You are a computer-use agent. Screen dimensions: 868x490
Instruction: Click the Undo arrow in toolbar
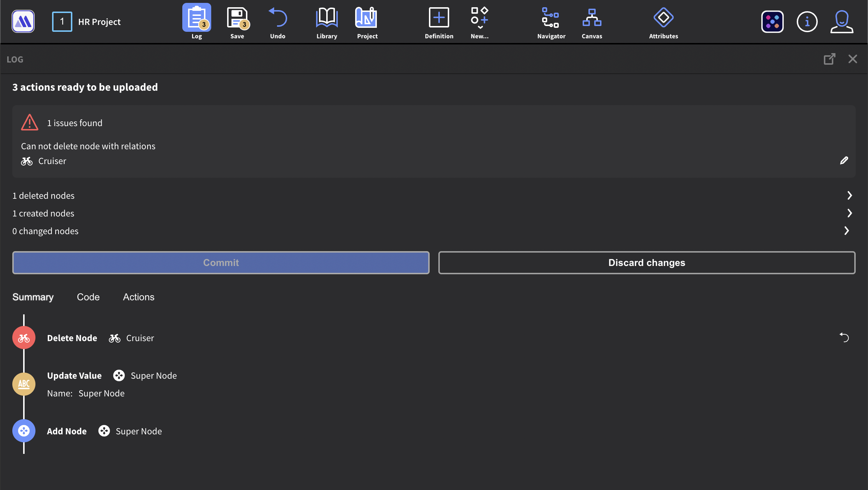(x=277, y=18)
